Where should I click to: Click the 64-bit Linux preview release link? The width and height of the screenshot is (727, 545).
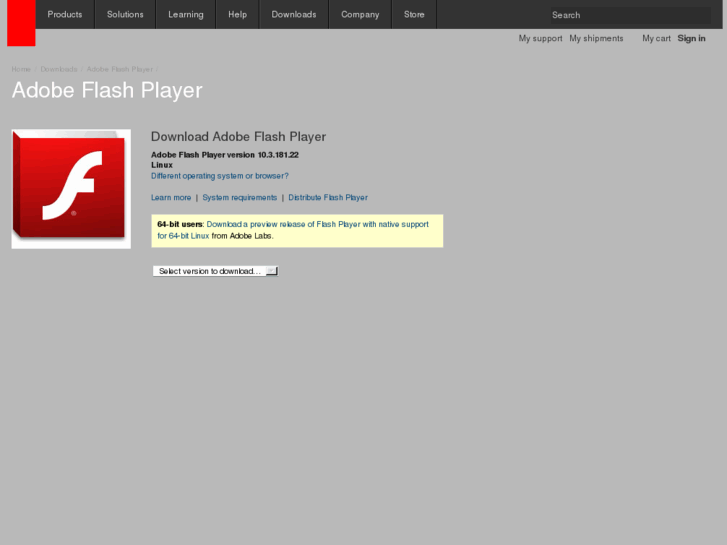[293, 230]
